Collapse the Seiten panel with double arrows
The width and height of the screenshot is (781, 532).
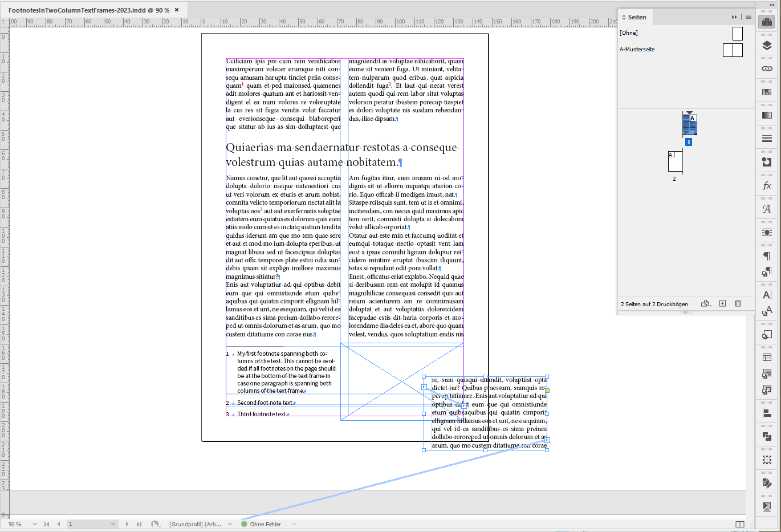point(734,17)
